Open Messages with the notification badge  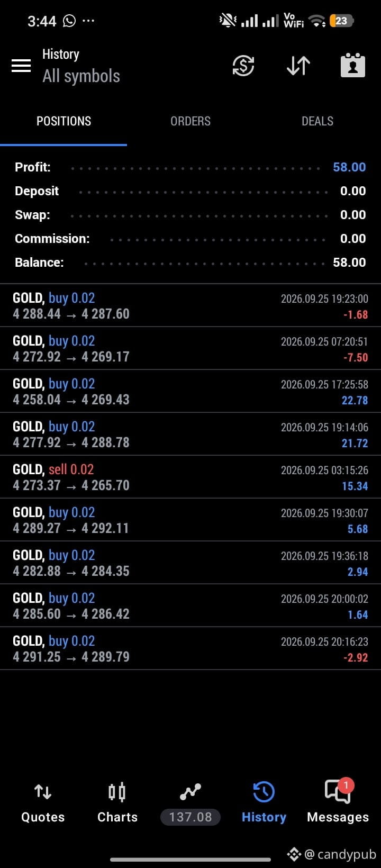click(338, 803)
